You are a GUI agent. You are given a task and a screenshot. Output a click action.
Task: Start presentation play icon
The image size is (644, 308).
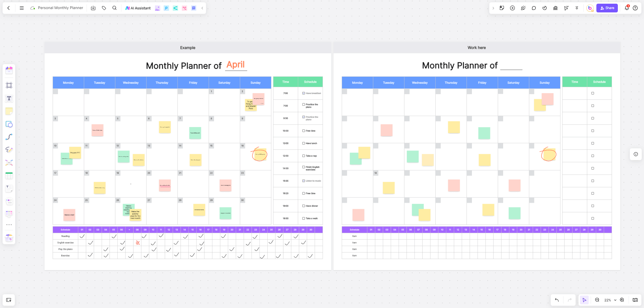(x=513, y=8)
